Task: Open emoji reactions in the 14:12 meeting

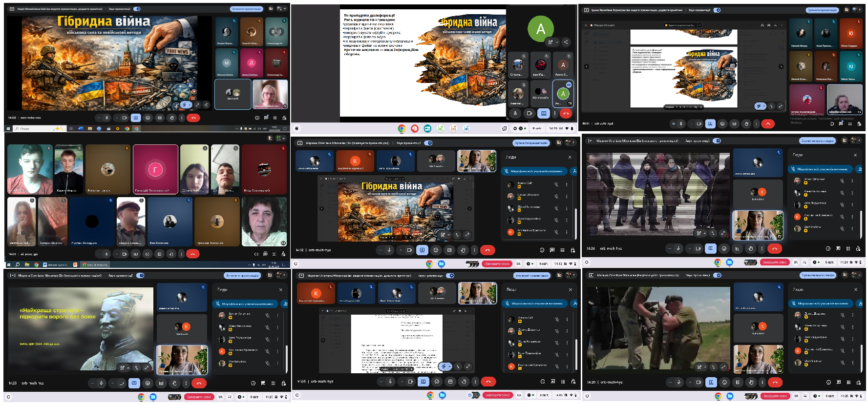Action: (436, 250)
